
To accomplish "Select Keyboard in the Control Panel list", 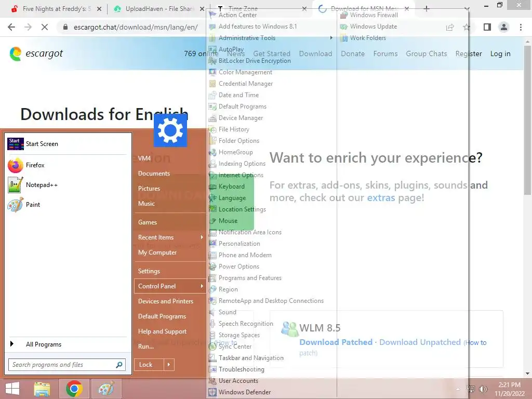I will pos(231,187).
